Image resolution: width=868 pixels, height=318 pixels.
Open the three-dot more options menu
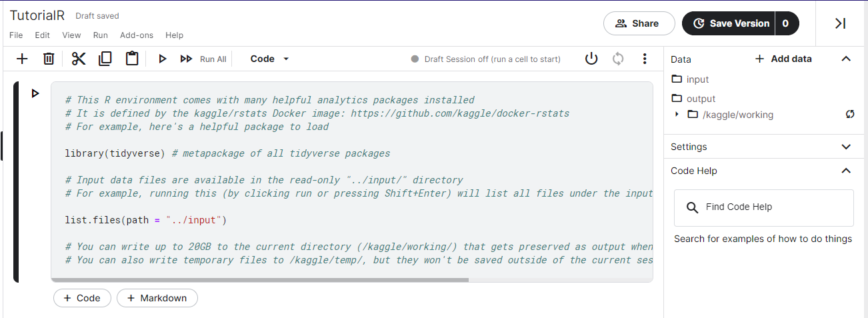point(645,59)
